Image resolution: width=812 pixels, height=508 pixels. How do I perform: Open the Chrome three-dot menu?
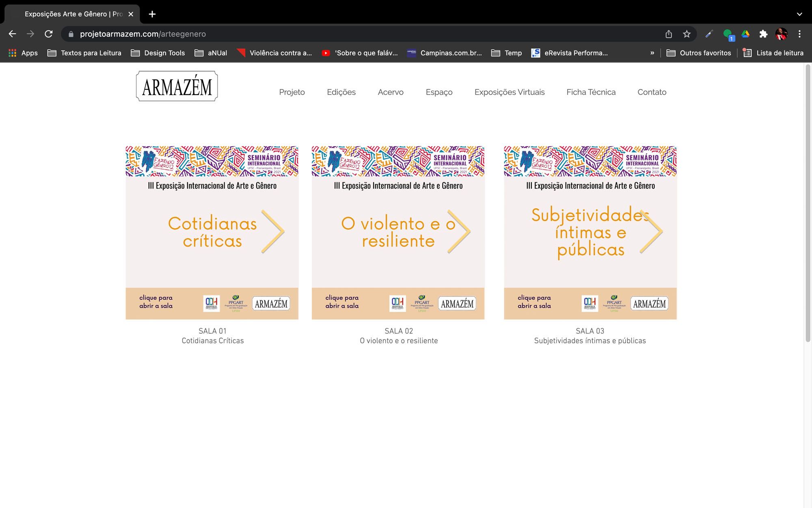tap(799, 34)
